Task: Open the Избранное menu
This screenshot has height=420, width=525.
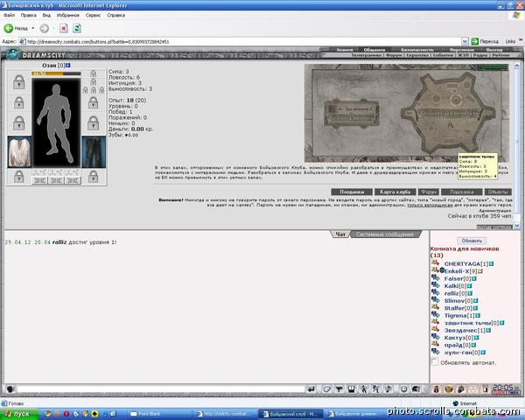Action: (x=68, y=15)
